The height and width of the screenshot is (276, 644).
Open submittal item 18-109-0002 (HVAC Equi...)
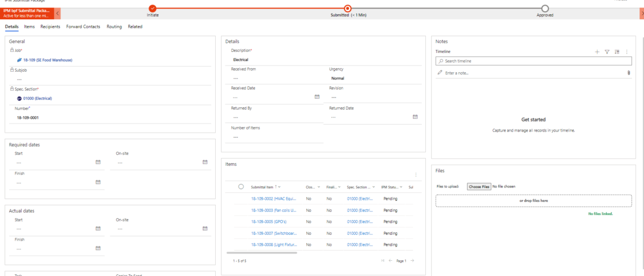[x=274, y=199]
